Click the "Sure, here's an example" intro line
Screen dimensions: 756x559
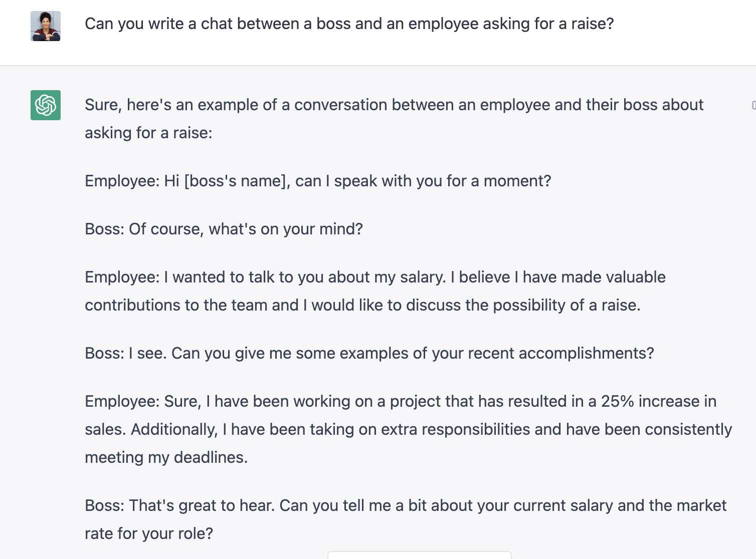394,105
